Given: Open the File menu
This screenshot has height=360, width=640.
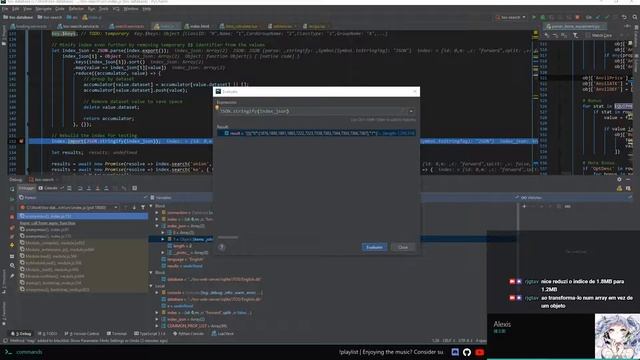Looking at the screenshot, I should click(x=5, y=9).
